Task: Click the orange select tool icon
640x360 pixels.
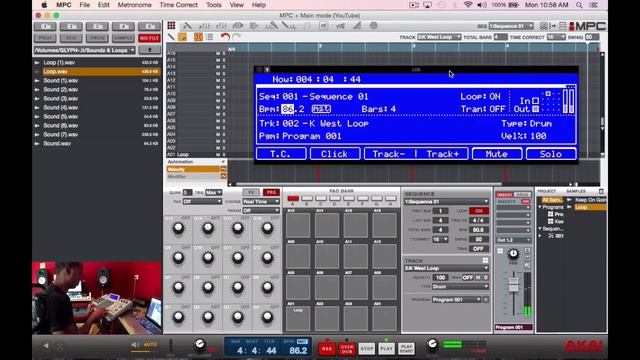Action: tap(182, 37)
